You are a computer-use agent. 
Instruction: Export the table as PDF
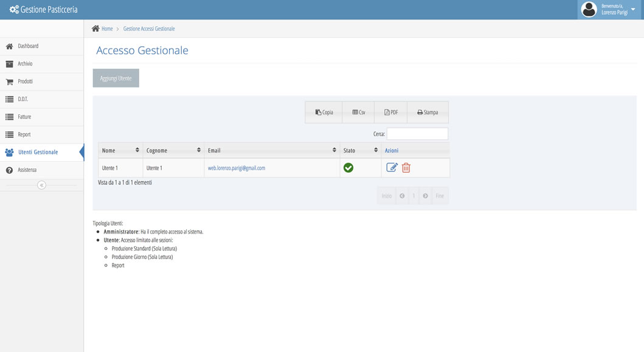pos(390,112)
